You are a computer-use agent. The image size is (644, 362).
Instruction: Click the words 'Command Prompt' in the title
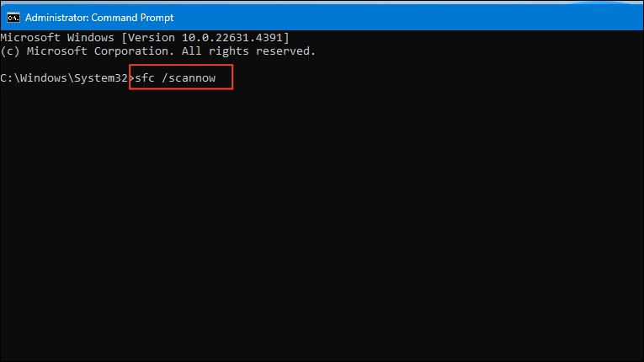coord(132,18)
